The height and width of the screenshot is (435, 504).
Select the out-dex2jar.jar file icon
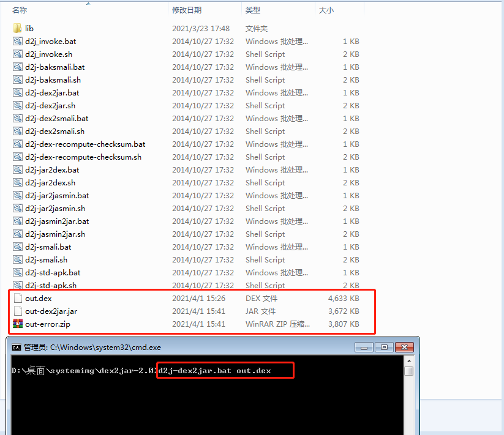point(17,311)
